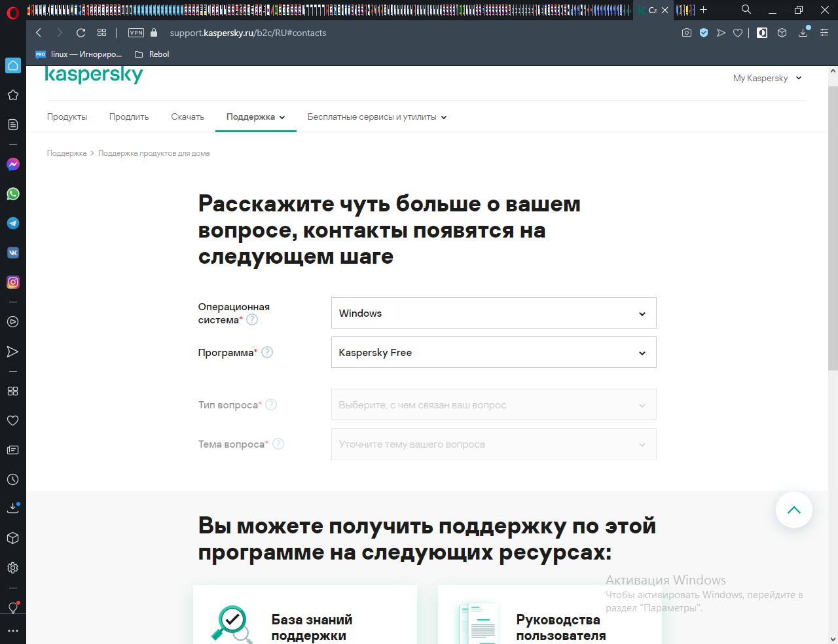The width and height of the screenshot is (838, 644).
Task: Click the site security padlock icon
Action: pos(154,33)
